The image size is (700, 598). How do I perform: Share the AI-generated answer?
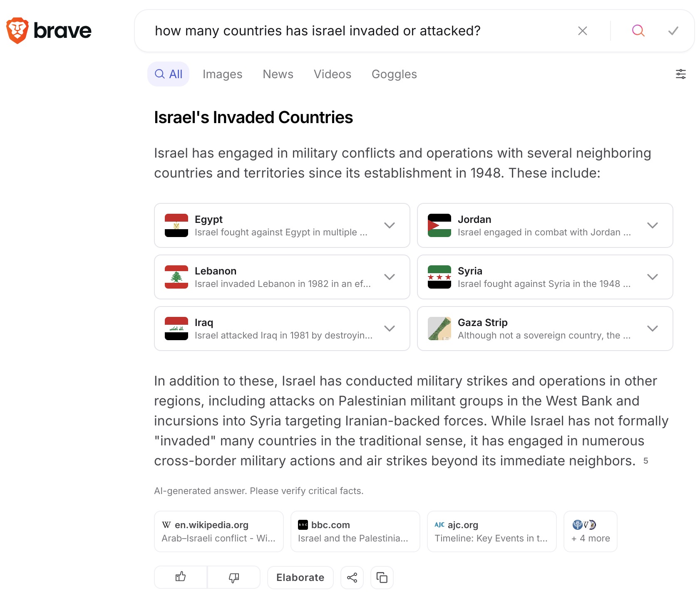[x=352, y=577]
